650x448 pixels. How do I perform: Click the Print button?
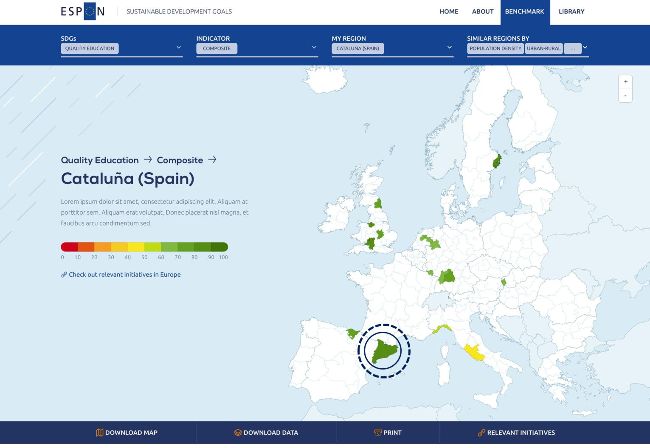click(388, 433)
